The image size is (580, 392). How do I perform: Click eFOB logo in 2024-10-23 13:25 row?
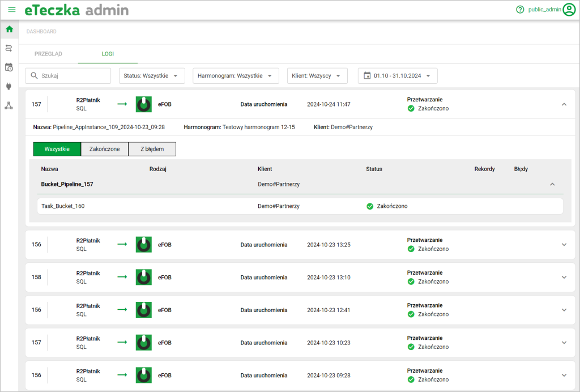coord(143,245)
